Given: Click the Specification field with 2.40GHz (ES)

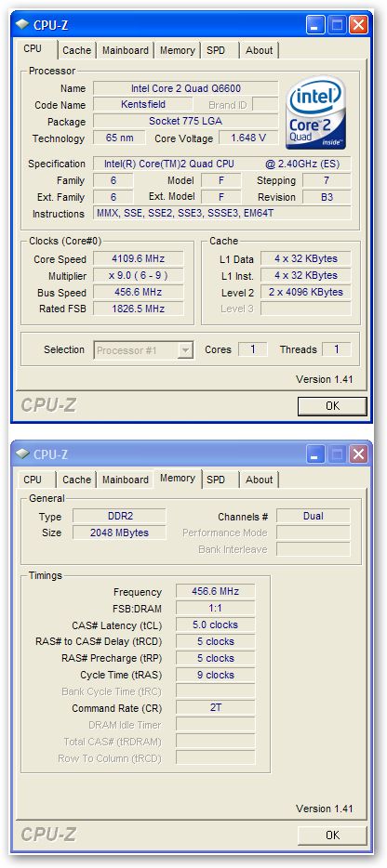Looking at the screenshot, I should pyautogui.click(x=222, y=164).
